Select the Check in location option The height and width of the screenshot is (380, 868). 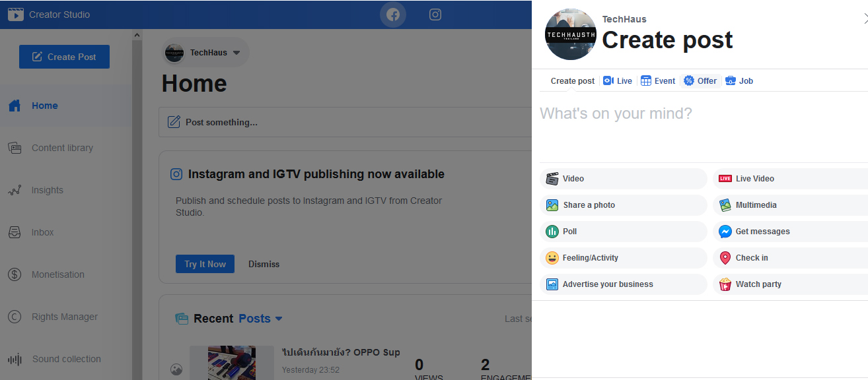(789, 258)
